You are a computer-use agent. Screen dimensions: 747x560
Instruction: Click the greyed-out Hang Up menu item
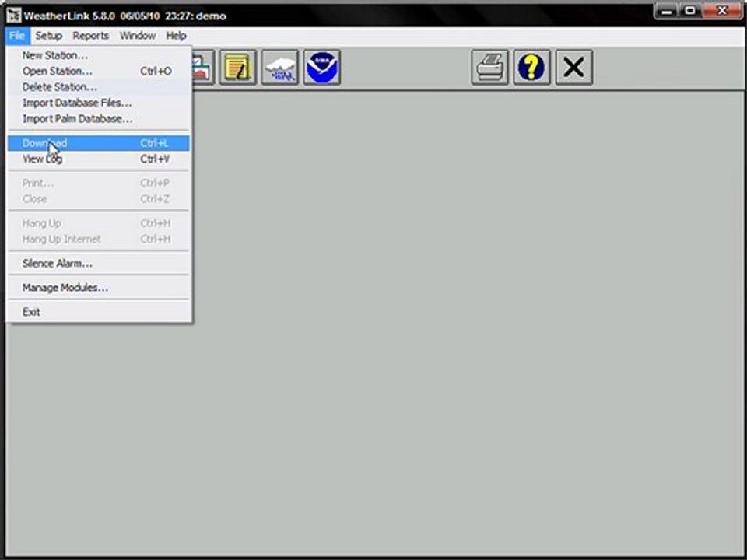98,223
